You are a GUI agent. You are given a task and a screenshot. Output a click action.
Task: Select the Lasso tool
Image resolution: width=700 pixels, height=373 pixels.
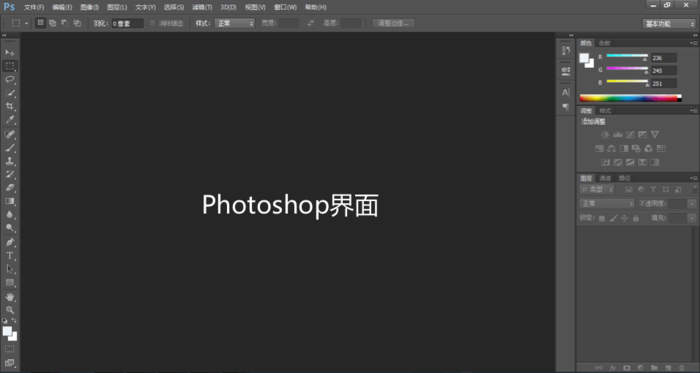click(10, 80)
